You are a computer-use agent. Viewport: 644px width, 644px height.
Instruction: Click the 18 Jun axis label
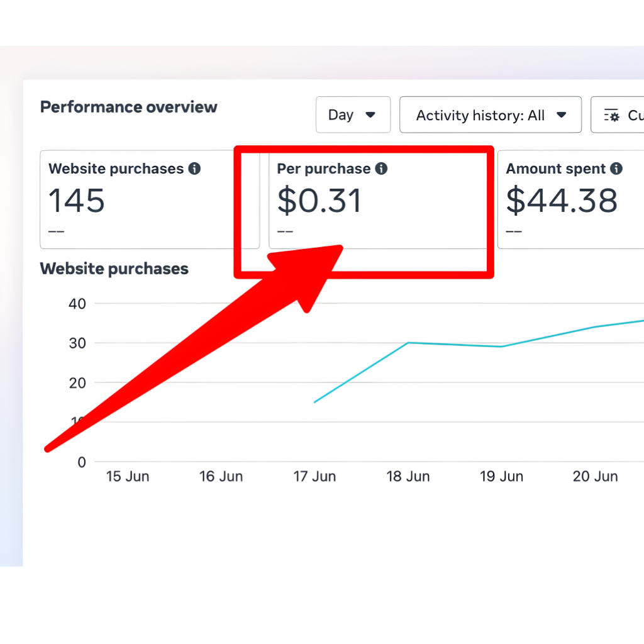coord(408,476)
